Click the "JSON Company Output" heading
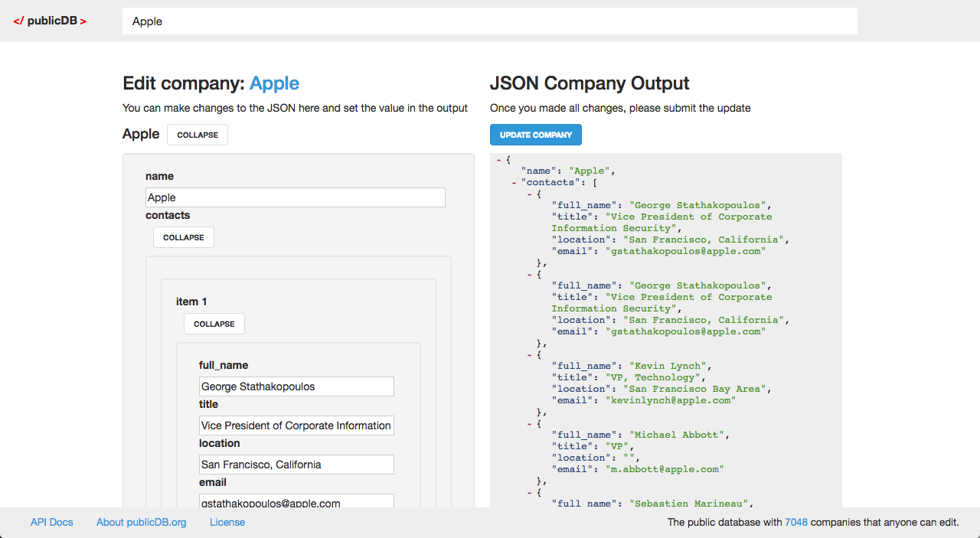980x538 pixels. (590, 83)
